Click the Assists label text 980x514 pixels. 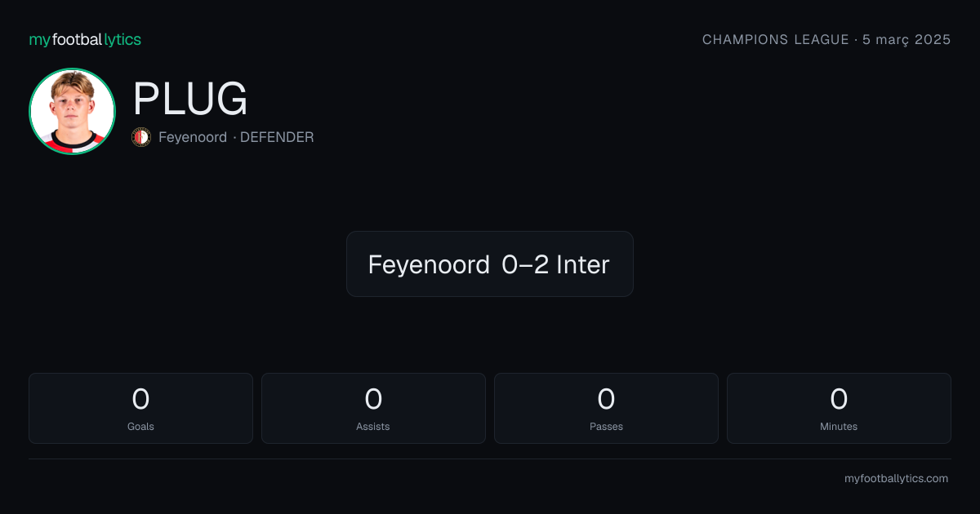tap(373, 427)
